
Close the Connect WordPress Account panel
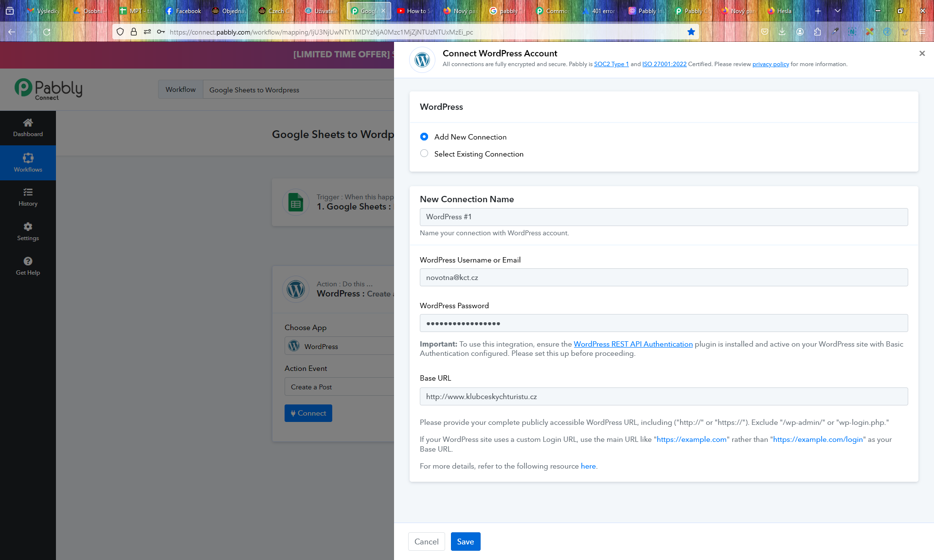point(922,53)
